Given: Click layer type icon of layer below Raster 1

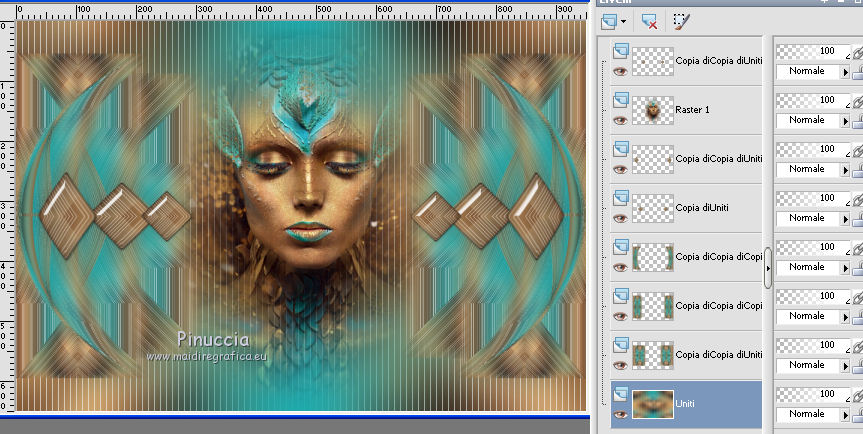Looking at the screenshot, I should 621,149.
